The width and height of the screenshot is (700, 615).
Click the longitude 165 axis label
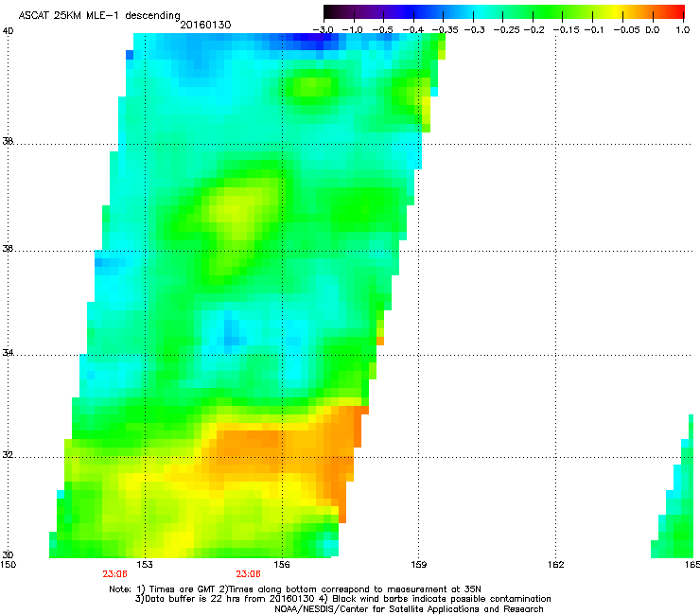[x=692, y=565]
